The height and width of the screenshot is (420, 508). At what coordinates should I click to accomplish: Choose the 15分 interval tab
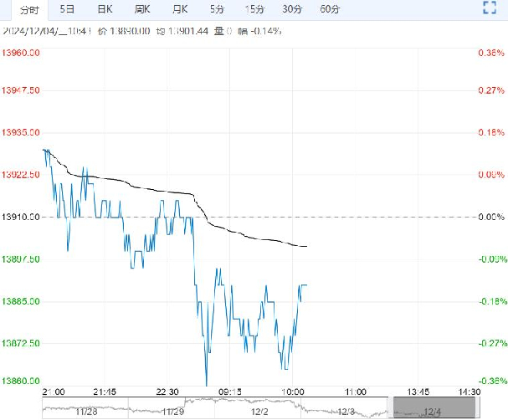[254, 9]
